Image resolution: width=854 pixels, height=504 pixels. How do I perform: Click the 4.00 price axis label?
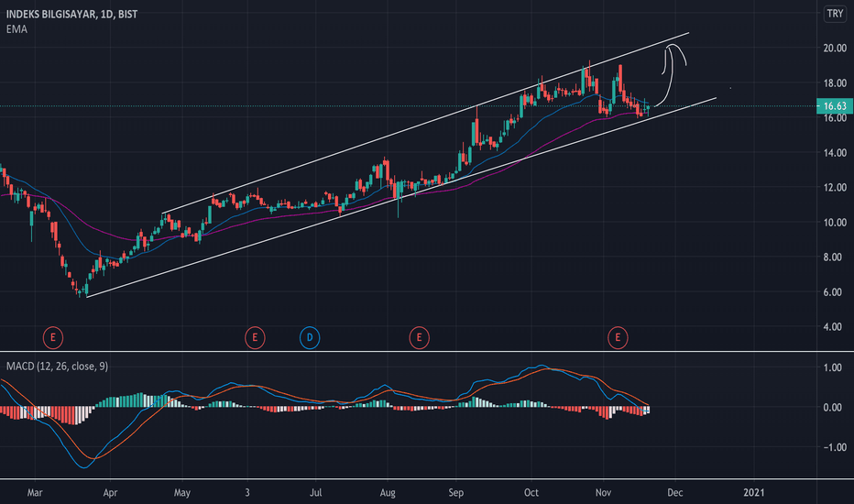coord(835,327)
